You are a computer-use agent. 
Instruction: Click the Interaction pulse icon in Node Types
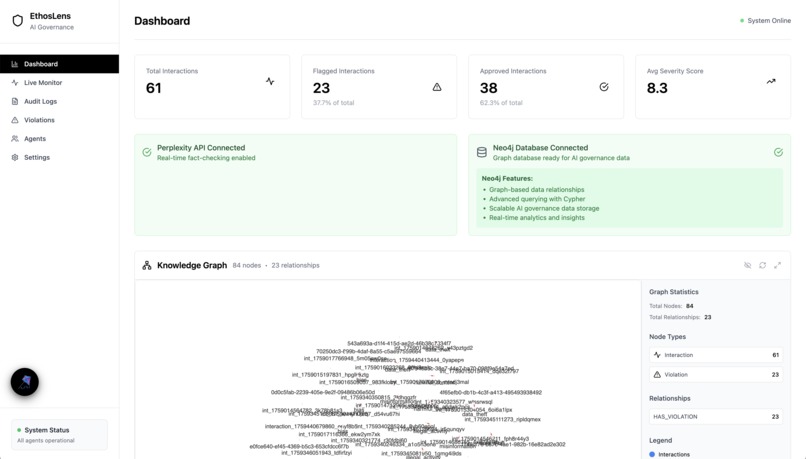[x=657, y=355]
